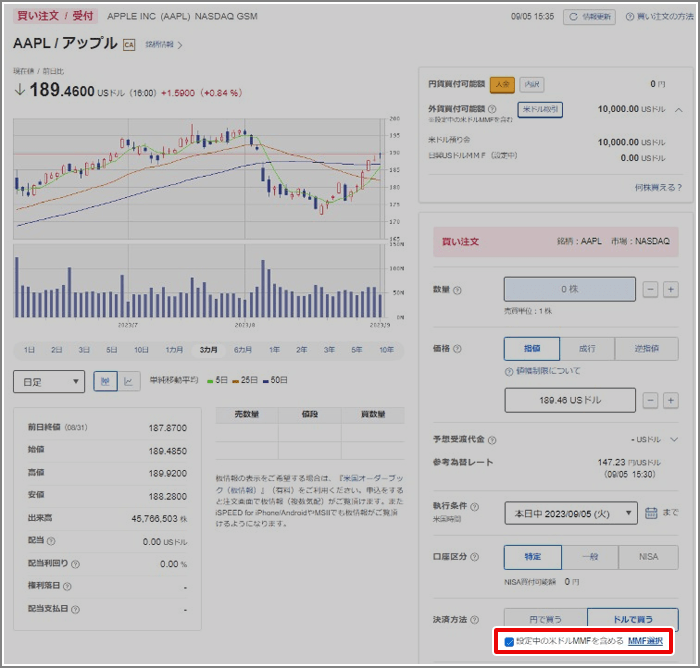This screenshot has height=668, width=700.
Task: Switch to candlestick chart type icon
Action: [x=105, y=381]
